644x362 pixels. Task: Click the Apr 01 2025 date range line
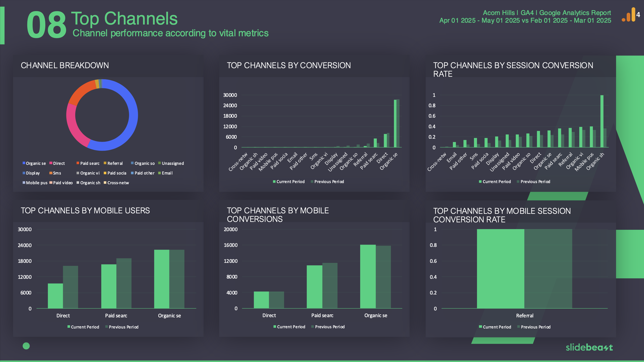click(525, 20)
